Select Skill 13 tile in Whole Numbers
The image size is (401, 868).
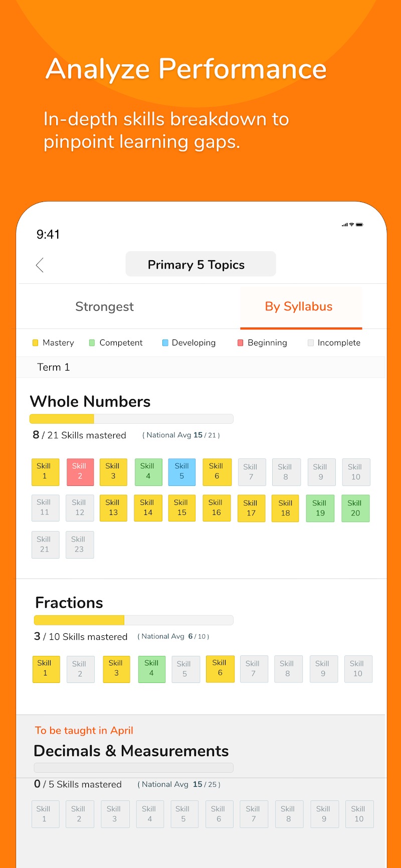tap(113, 508)
